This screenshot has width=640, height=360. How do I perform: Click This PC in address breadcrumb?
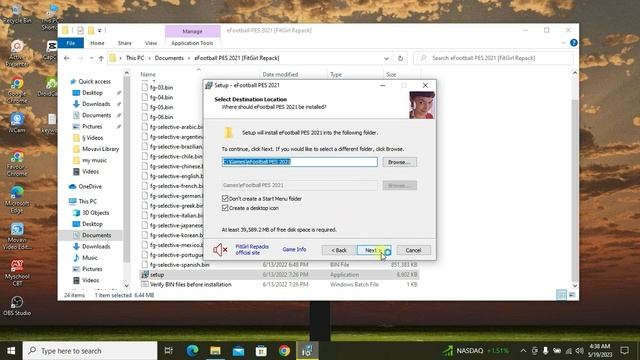coord(135,58)
